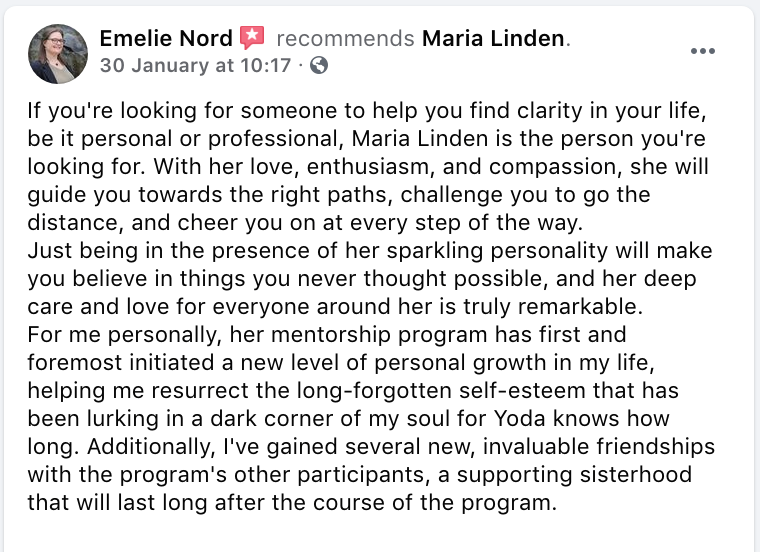Open post via 30 January timestamp
The width and height of the screenshot is (760, 552).
[195, 65]
